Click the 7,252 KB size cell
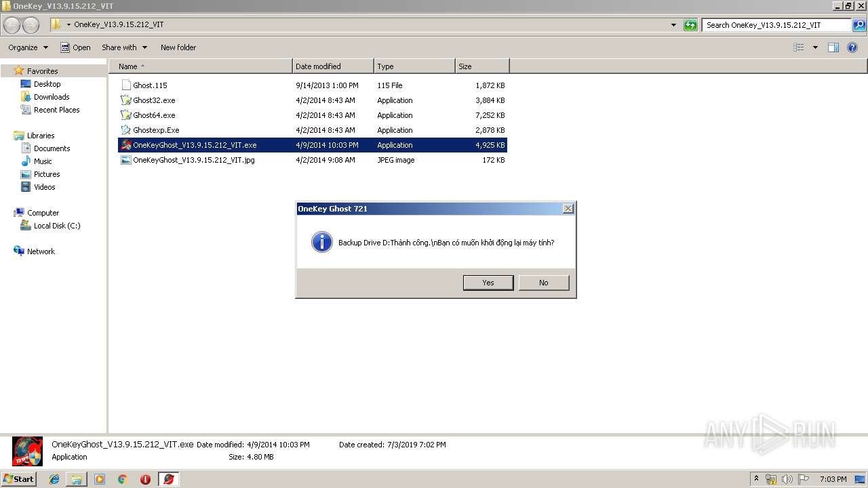The image size is (868, 488). 490,115
